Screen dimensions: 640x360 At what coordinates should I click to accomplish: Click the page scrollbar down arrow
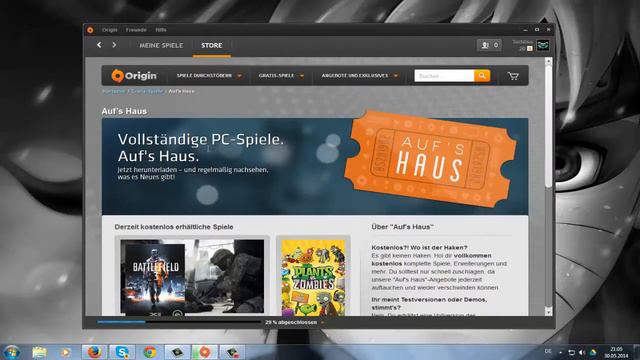(x=548, y=312)
